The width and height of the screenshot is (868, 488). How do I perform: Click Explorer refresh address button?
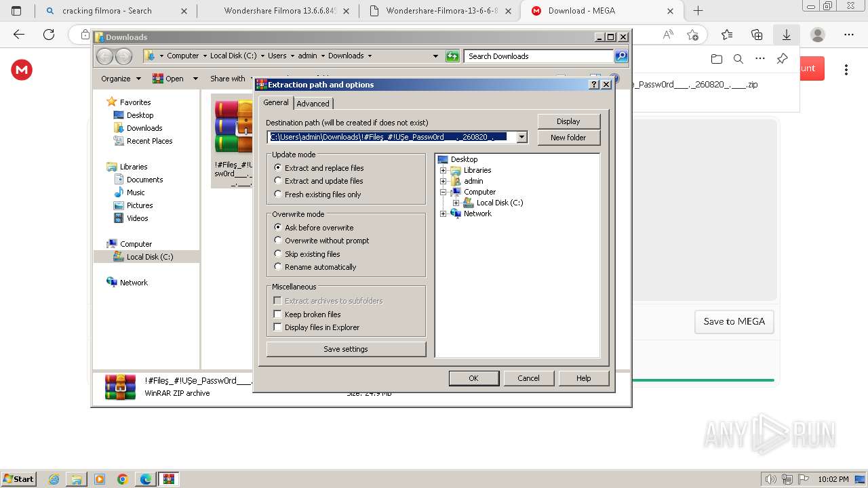point(452,56)
